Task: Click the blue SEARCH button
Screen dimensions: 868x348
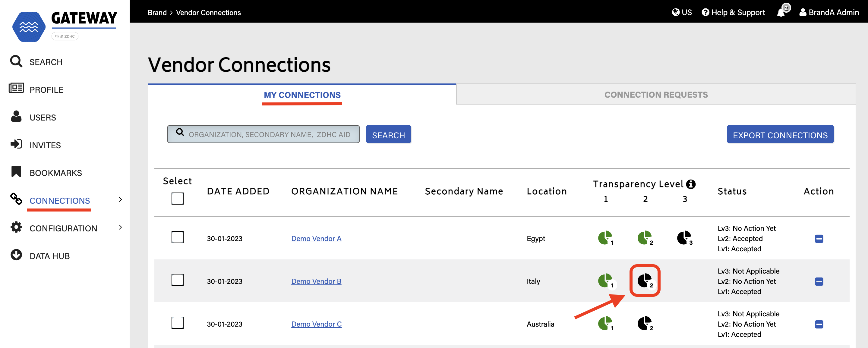Action: coord(389,134)
